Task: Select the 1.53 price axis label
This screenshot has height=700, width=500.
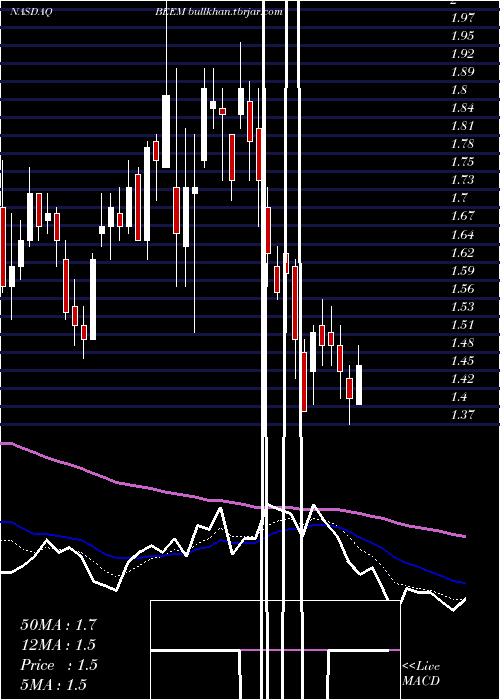Action: point(462,307)
